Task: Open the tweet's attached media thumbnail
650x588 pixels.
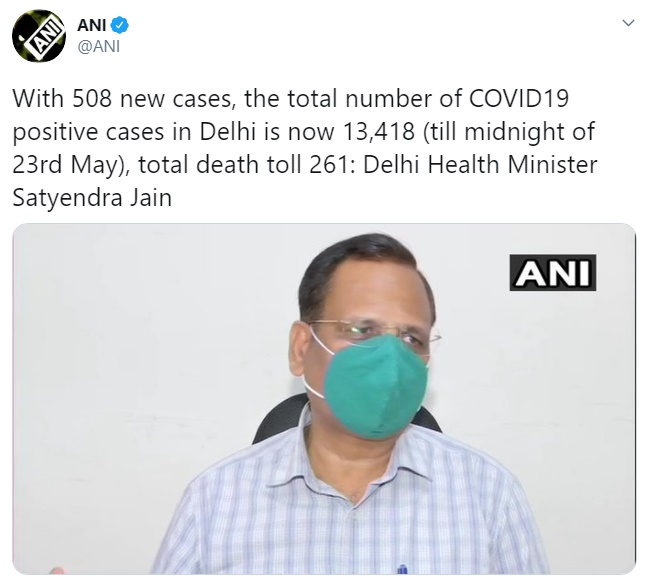Action: [x=324, y=398]
